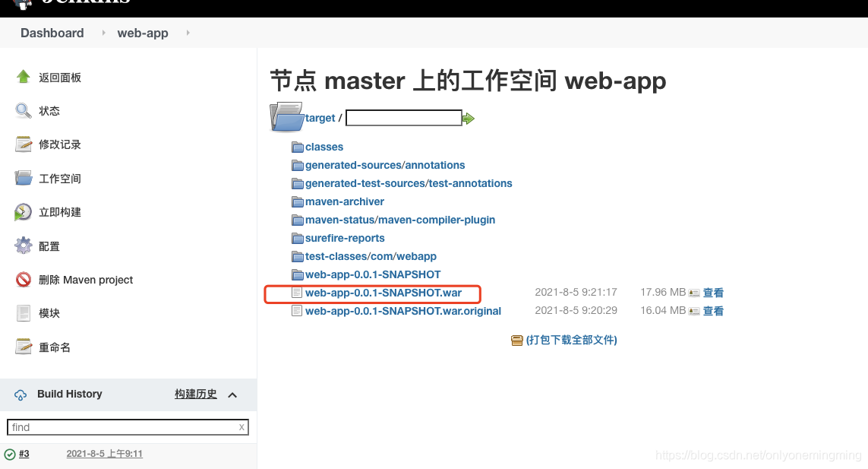Click the folder icon beside 工作空间
This screenshot has width=868, height=469.
[x=24, y=178]
